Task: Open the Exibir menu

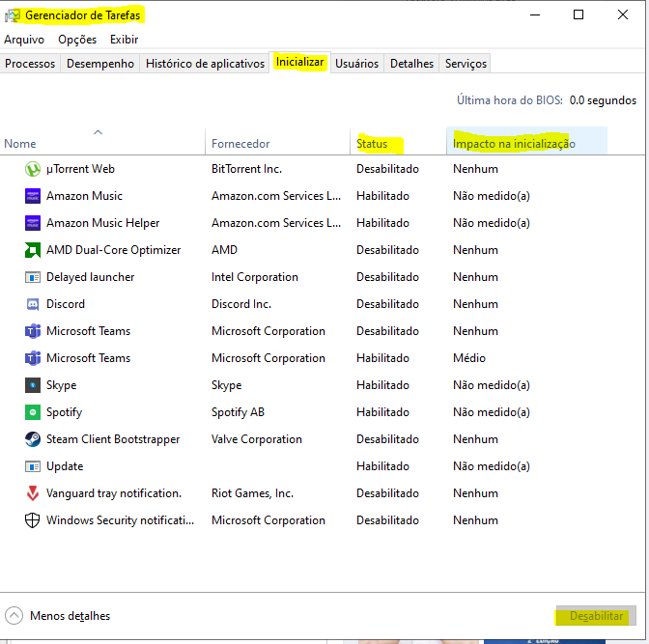Action: tap(124, 40)
